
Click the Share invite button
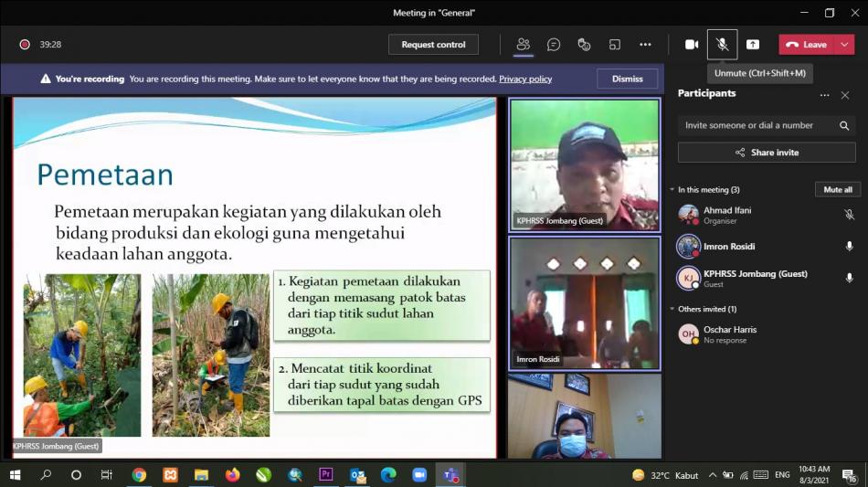(767, 153)
